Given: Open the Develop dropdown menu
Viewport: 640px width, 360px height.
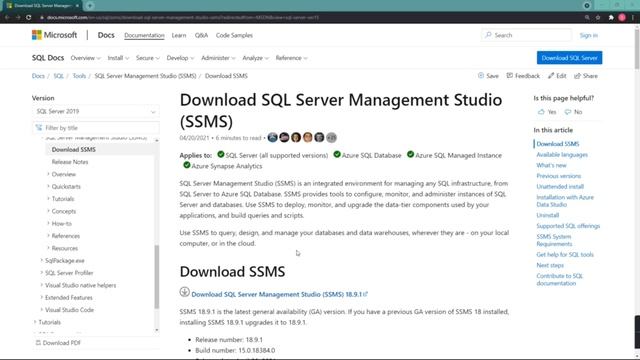Looking at the screenshot, I should coord(180,58).
